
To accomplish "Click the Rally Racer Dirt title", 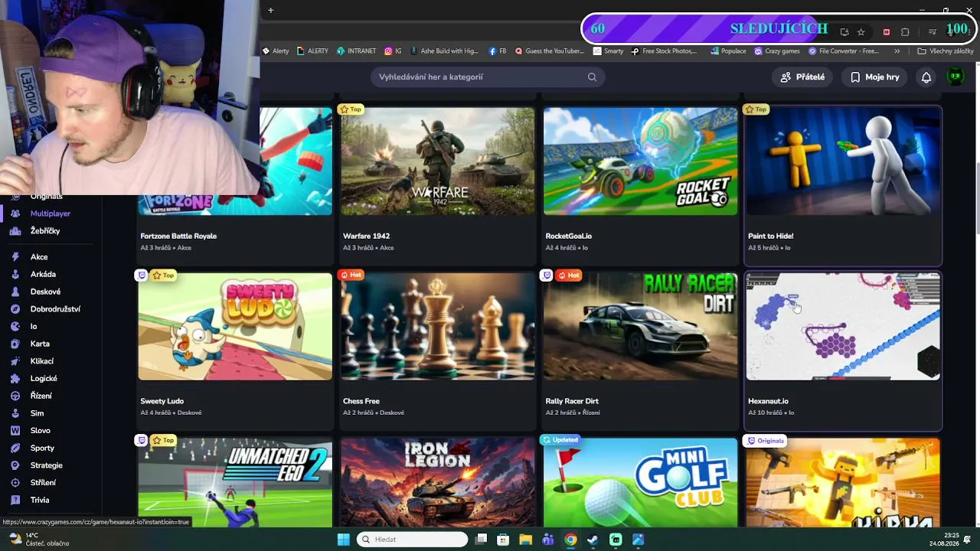I will tap(572, 401).
